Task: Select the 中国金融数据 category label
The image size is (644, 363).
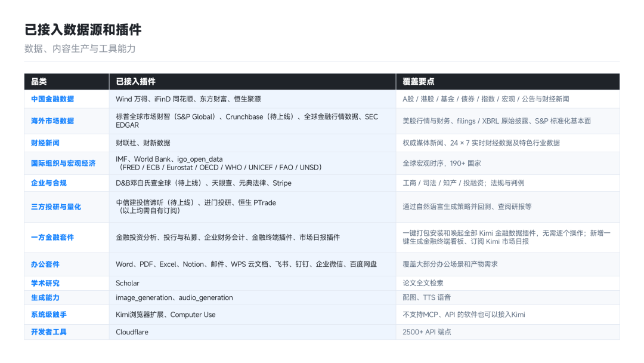Action: tap(52, 99)
